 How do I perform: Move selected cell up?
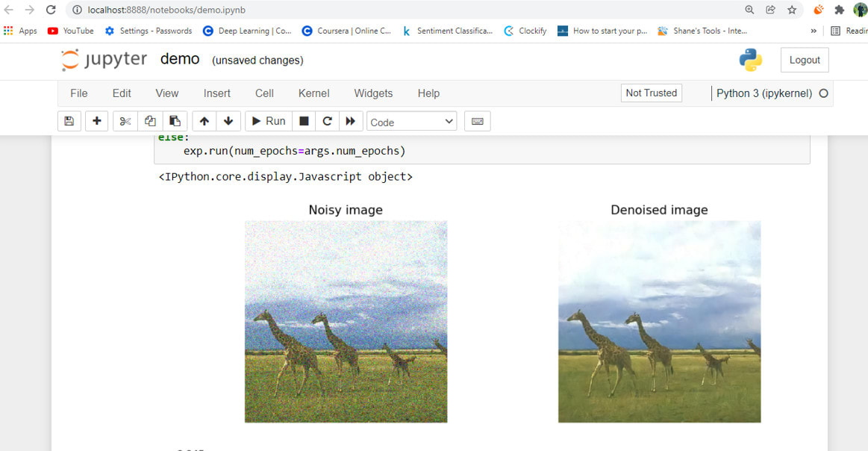pyautogui.click(x=204, y=122)
